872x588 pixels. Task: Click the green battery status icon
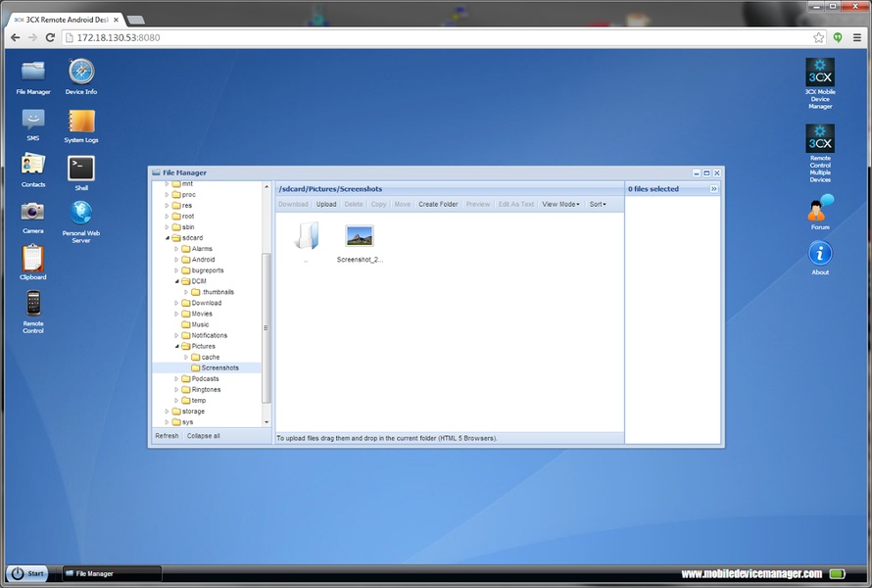[x=837, y=573]
